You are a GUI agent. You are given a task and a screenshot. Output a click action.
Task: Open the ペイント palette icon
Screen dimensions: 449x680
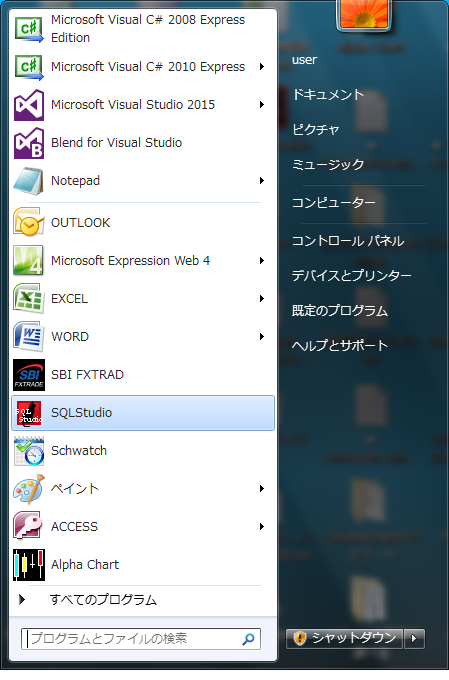pyautogui.click(x=29, y=489)
